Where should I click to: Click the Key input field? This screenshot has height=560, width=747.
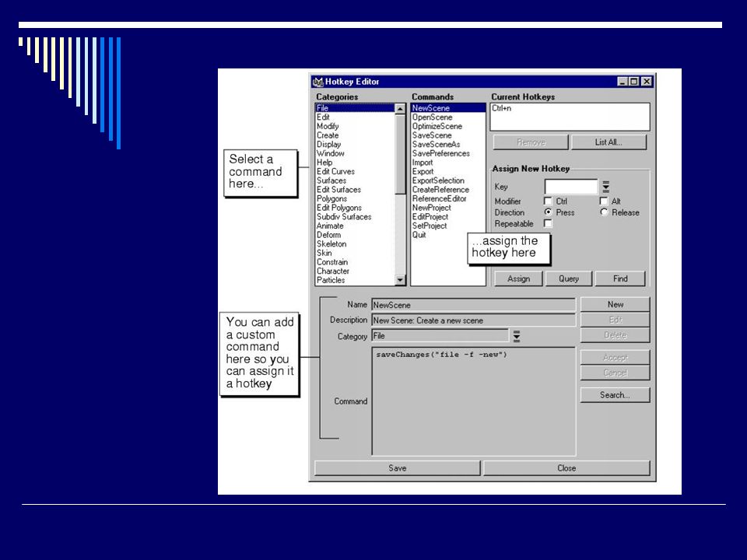click(570, 187)
